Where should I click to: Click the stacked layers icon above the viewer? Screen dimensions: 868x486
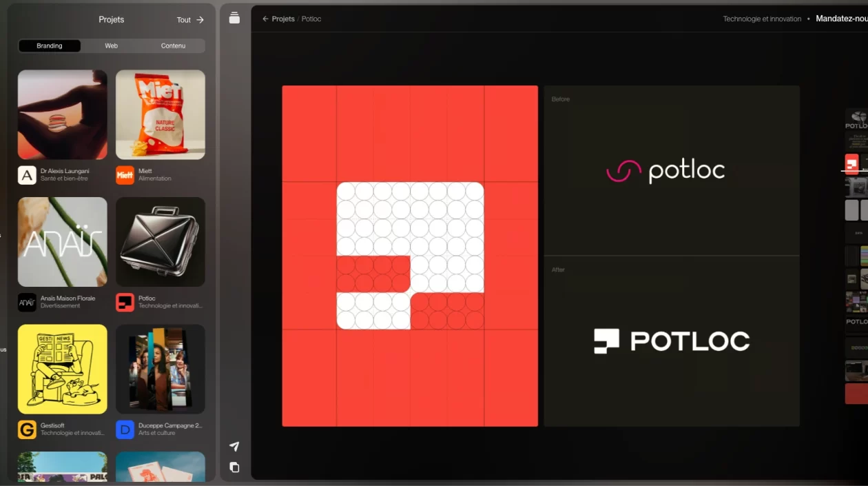(x=234, y=18)
